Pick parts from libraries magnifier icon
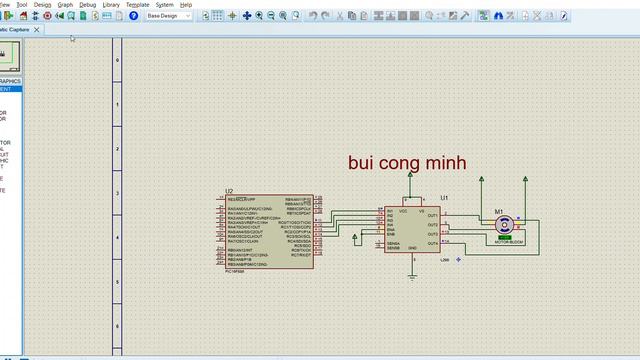The width and height of the screenshot is (640, 360). coord(429,16)
